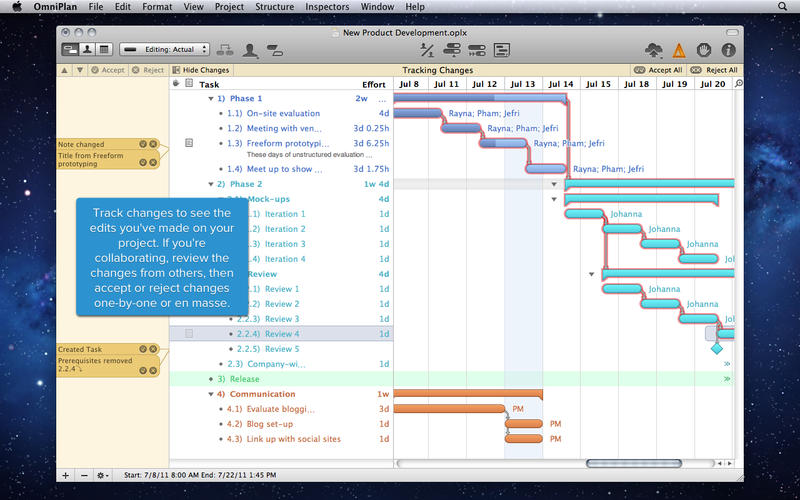The height and width of the screenshot is (500, 800).
Task: Click the publish cloud icon in toolbar
Action: pos(654,49)
